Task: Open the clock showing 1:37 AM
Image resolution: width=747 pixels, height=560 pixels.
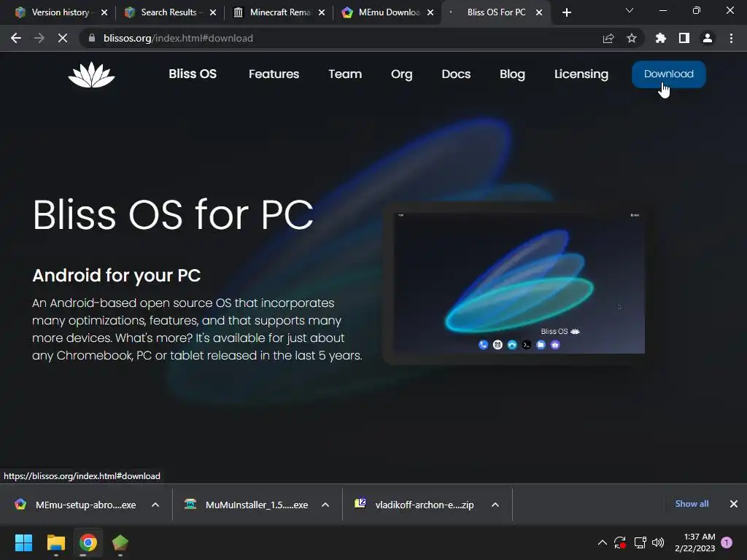Action: pos(694,542)
